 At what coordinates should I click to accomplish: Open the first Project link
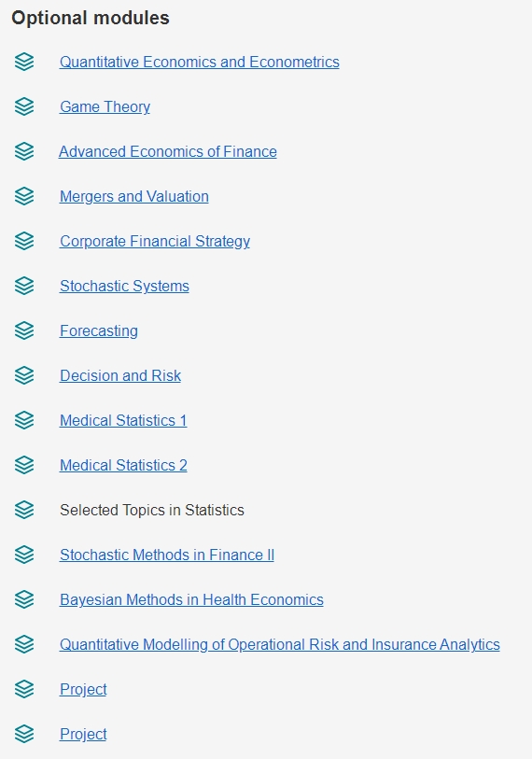[x=83, y=689]
